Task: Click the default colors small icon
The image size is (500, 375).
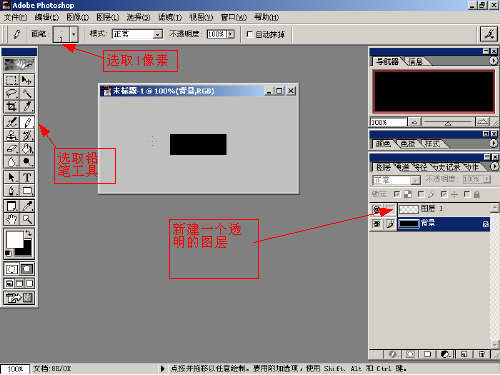Action: tap(8, 253)
